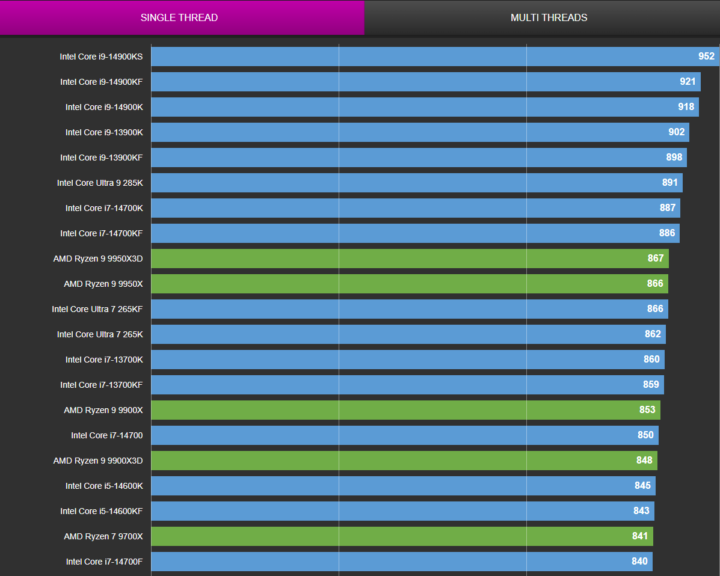Select the blue bar with score 918
720x576 pixels.
[x=424, y=107]
